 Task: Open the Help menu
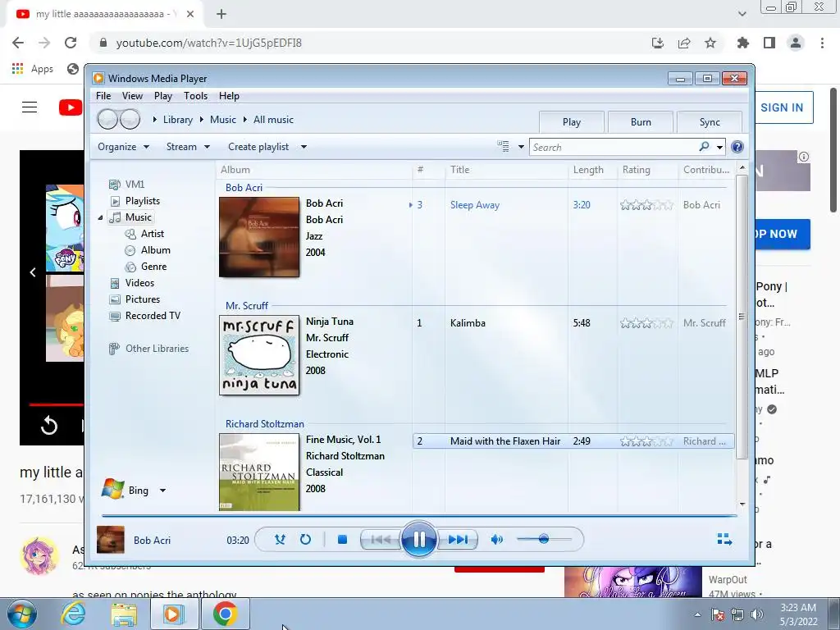click(229, 96)
